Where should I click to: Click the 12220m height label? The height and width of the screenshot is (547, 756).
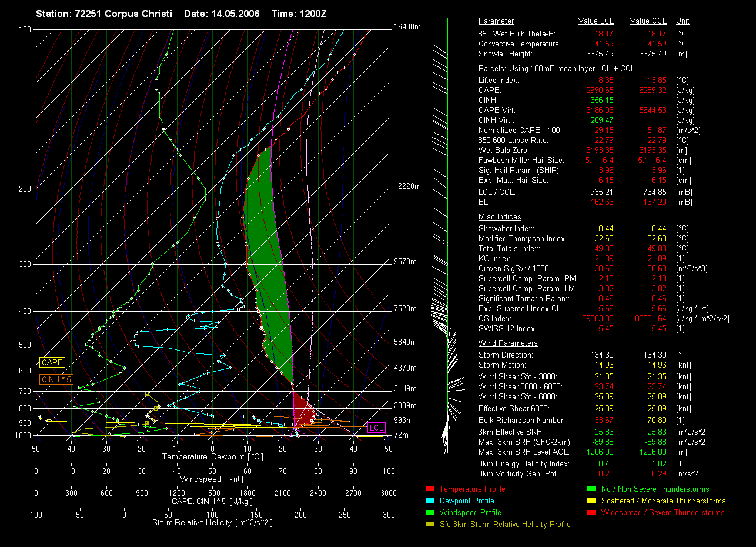407,186
